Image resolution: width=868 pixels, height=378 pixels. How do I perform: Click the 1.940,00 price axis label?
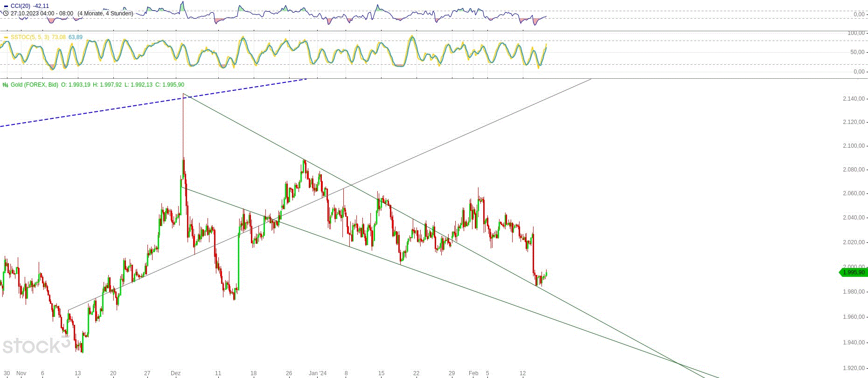click(854, 343)
